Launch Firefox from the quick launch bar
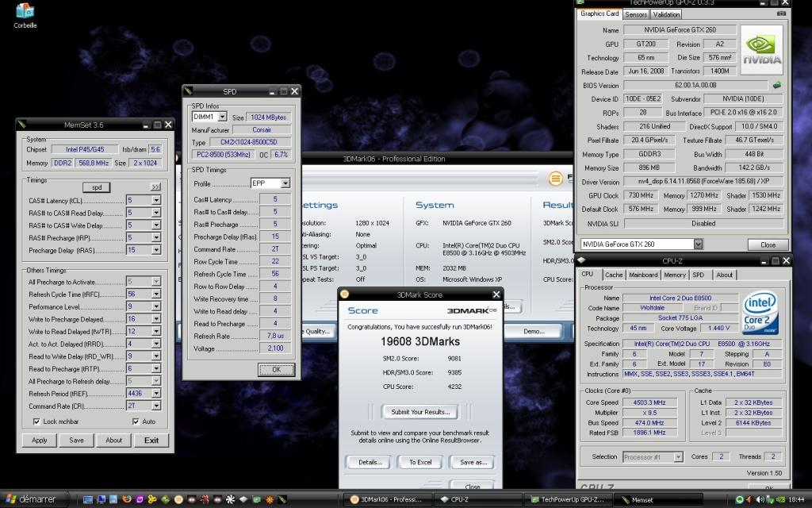Image resolution: width=812 pixels, height=508 pixels. pos(126,500)
